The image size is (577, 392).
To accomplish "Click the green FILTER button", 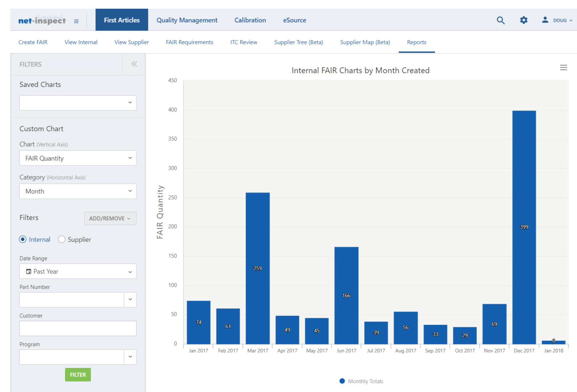I will pyautogui.click(x=78, y=375).
